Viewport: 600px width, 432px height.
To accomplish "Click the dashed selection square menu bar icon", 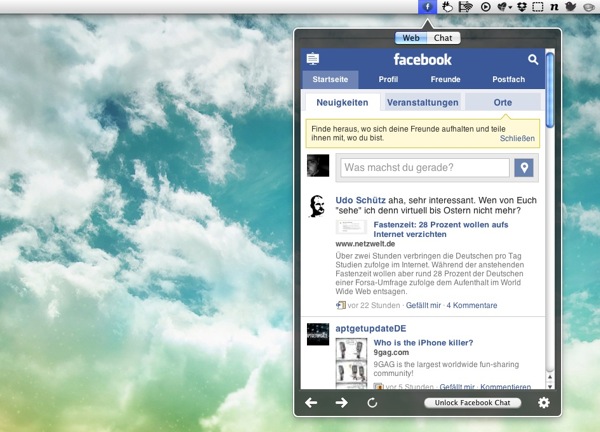I will [538, 7].
